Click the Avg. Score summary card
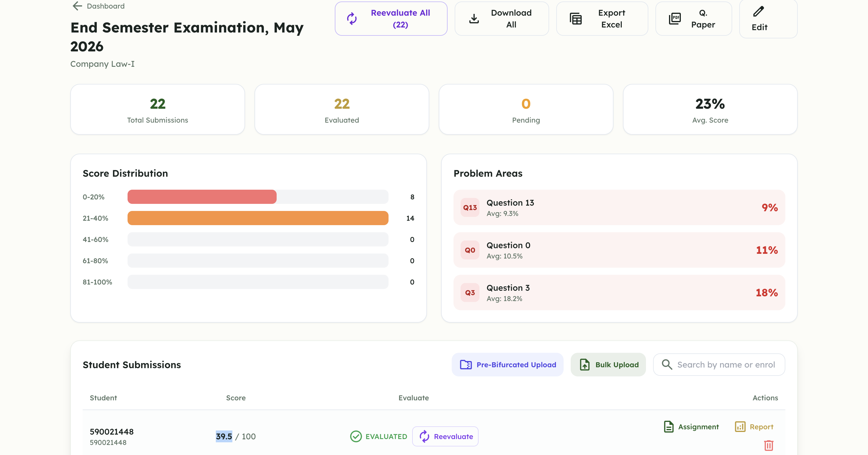This screenshot has width=868, height=455. click(710, 109)
